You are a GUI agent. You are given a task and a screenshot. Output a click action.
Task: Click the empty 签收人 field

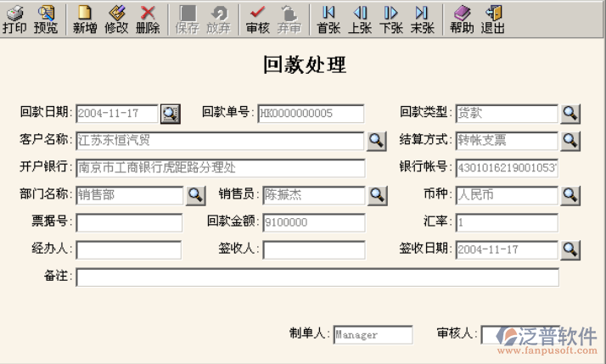[314, 250]
